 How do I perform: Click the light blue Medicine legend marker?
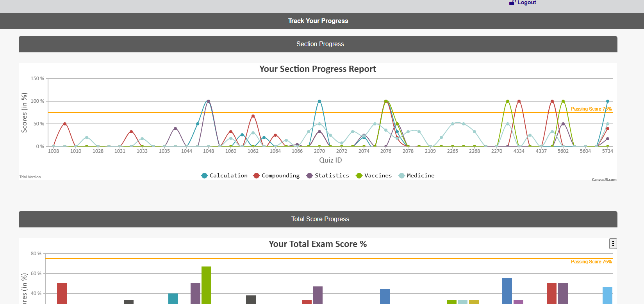pyautogui.click(x=401, y=176)
